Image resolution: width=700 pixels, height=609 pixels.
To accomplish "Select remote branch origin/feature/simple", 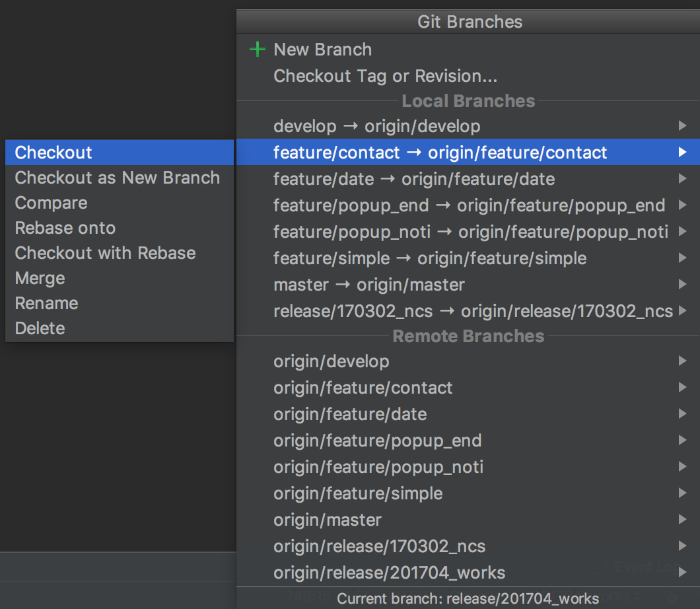I will (468, 493).
